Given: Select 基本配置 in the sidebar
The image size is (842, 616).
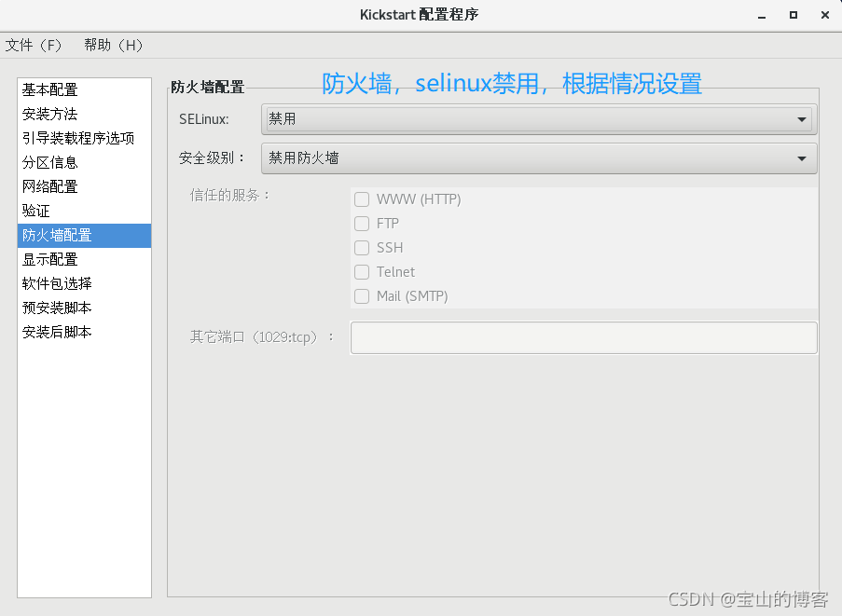Looking at the screenshot, I should click(50, 89).
